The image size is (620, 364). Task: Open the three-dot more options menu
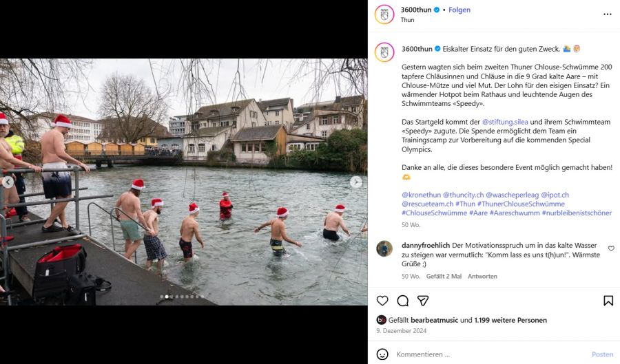(607, 14)
